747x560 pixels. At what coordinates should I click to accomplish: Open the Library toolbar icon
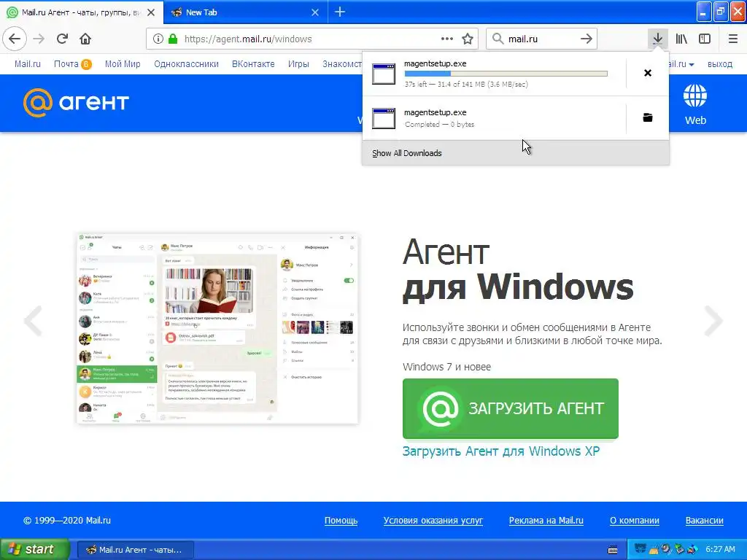tap(681, 39)
